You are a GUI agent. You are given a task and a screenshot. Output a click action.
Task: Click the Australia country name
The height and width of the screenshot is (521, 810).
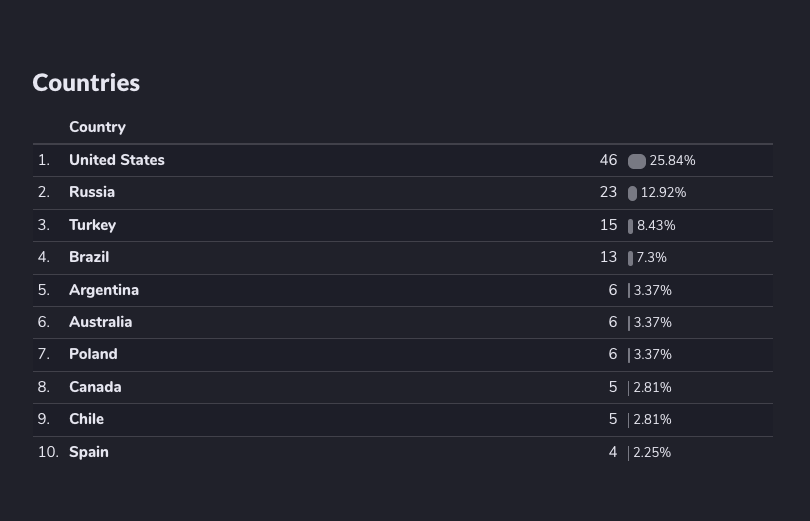click(x=100, y=322)
